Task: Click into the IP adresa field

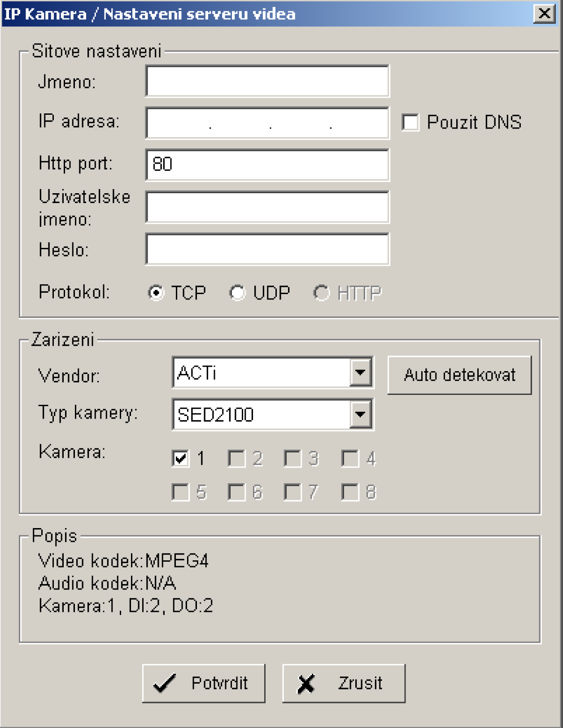Action: pos(267,122)
